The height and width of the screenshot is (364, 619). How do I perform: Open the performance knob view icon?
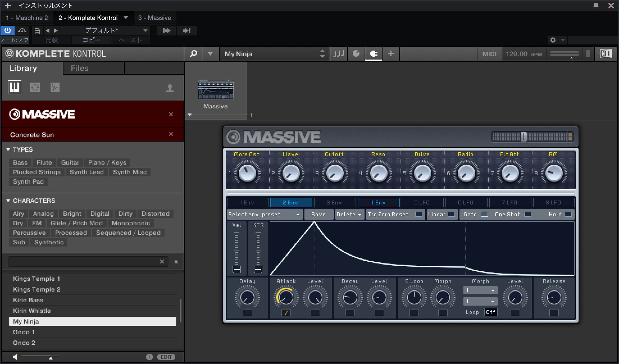tap(356, 54)
